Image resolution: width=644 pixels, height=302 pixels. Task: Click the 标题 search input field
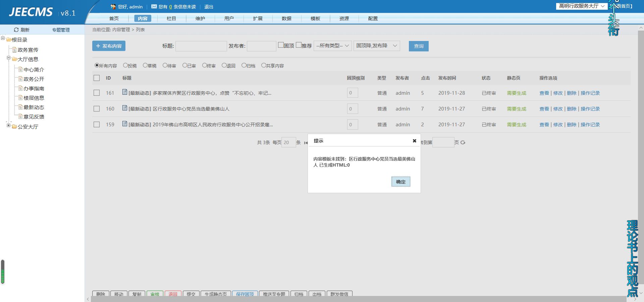click(201, 46)
